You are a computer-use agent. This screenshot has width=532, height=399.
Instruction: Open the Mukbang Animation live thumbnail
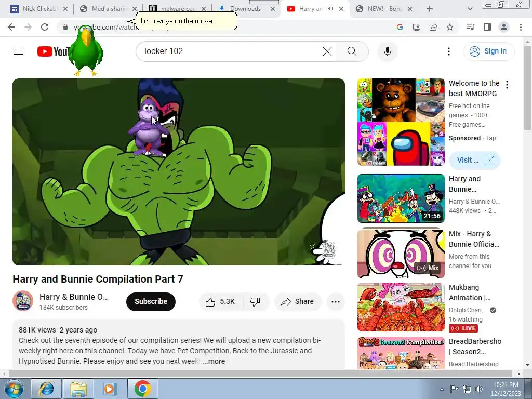click(401, 307)
